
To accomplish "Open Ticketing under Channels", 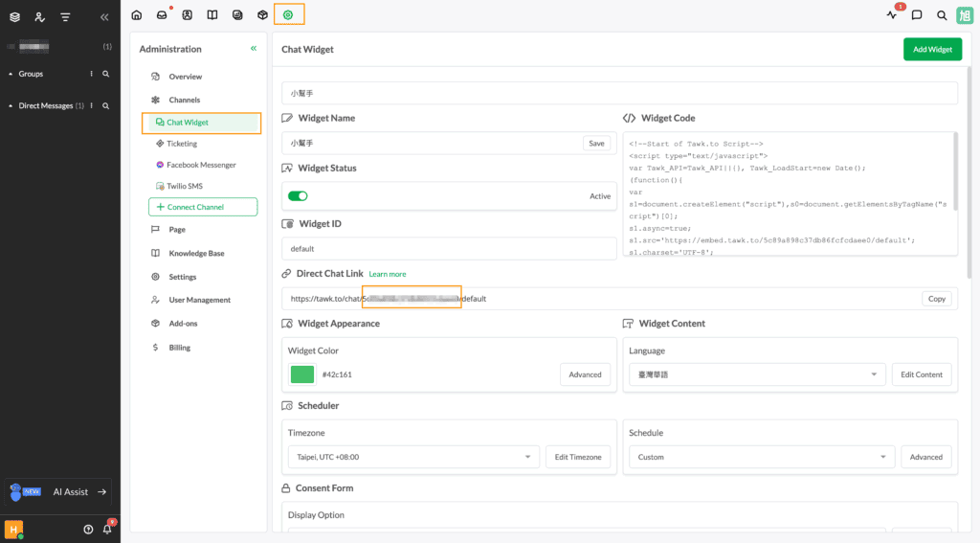I will [x=181, y=144].
